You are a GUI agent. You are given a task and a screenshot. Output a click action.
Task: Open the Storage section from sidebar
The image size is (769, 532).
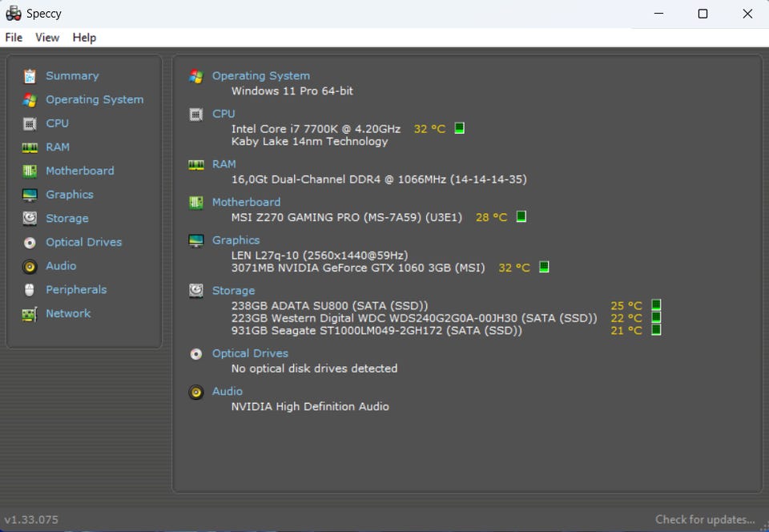coord(67,219)
